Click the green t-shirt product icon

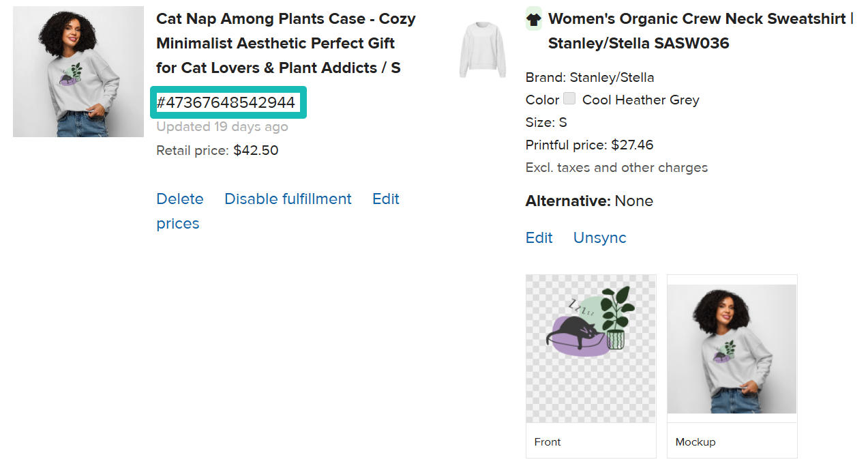[x=534, y=19]
